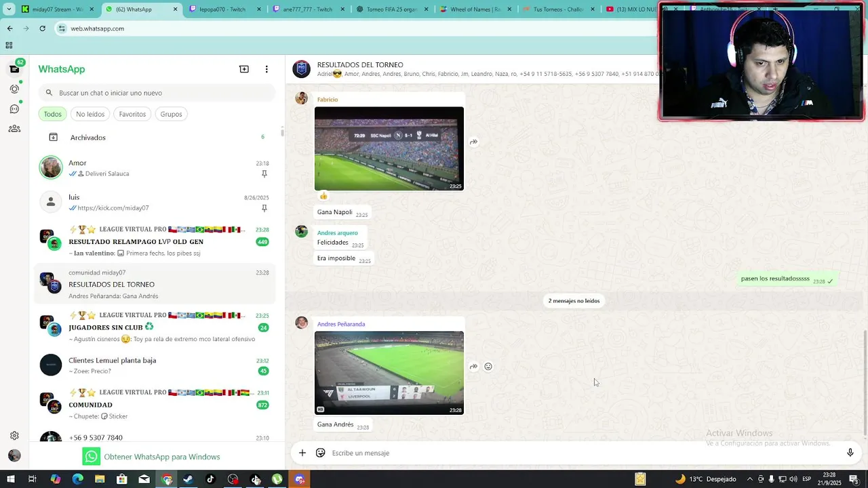Click the chat list scrollbar

coord(282,133)
